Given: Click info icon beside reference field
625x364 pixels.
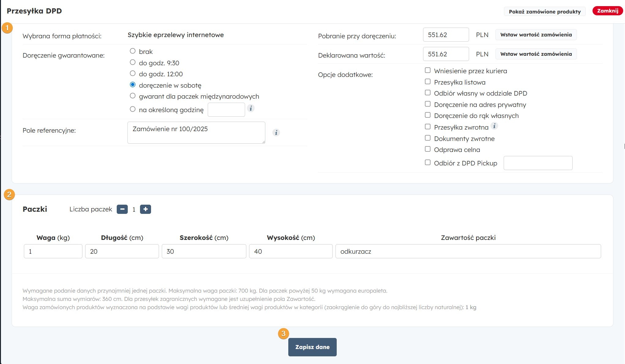Looking at the screenshot, I should point(276,132).
